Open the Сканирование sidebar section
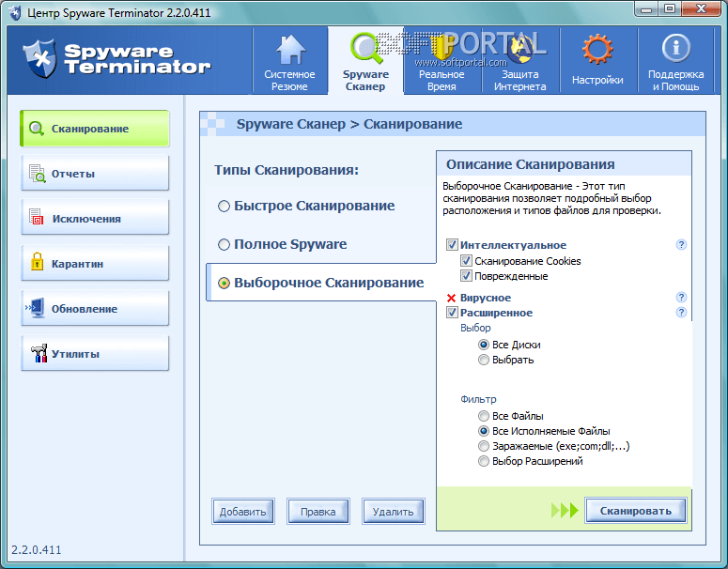728x569 pixels. point(95,129)
